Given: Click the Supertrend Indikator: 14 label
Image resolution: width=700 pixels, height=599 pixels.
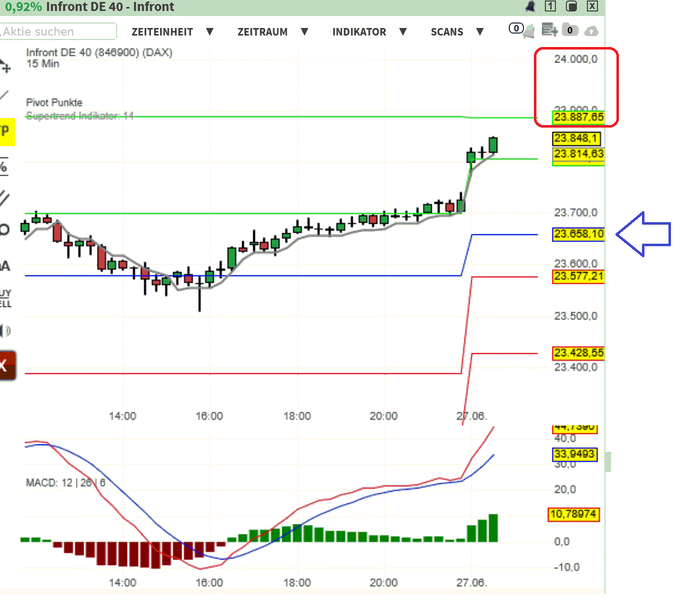Looking at the screenshot, I should [80, 116].
